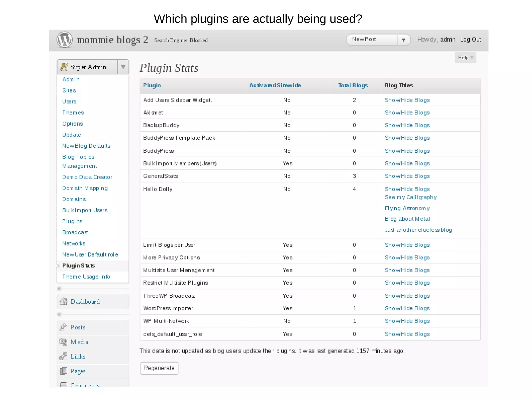Screen dimensions: 532x399
Task: Open New User Default role item
Action: point(90,254)
